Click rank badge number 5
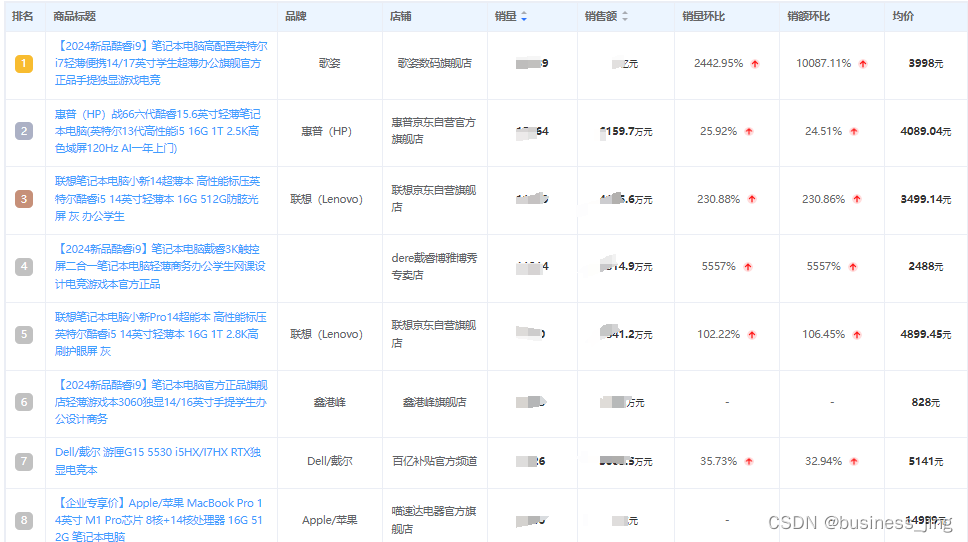 click(24, 334)
